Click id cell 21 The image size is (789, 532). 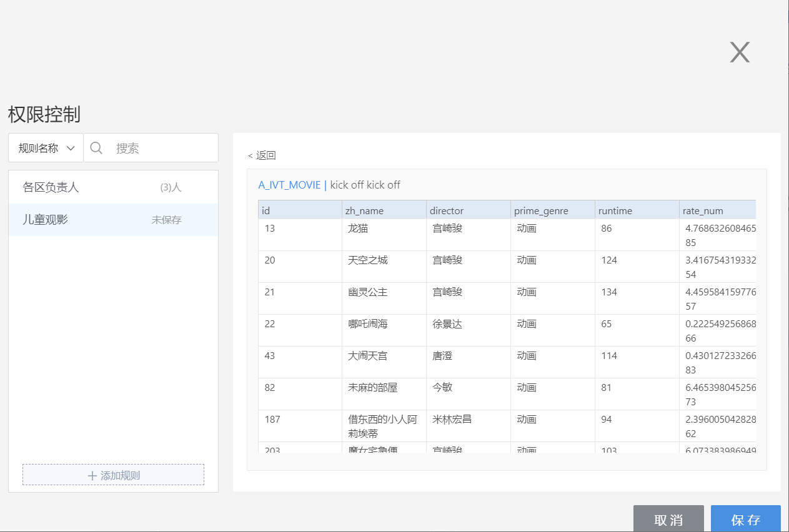coord(300,299)
